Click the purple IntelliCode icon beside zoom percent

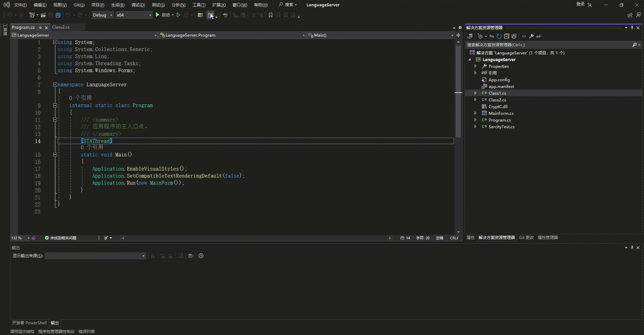coord(34,238)
